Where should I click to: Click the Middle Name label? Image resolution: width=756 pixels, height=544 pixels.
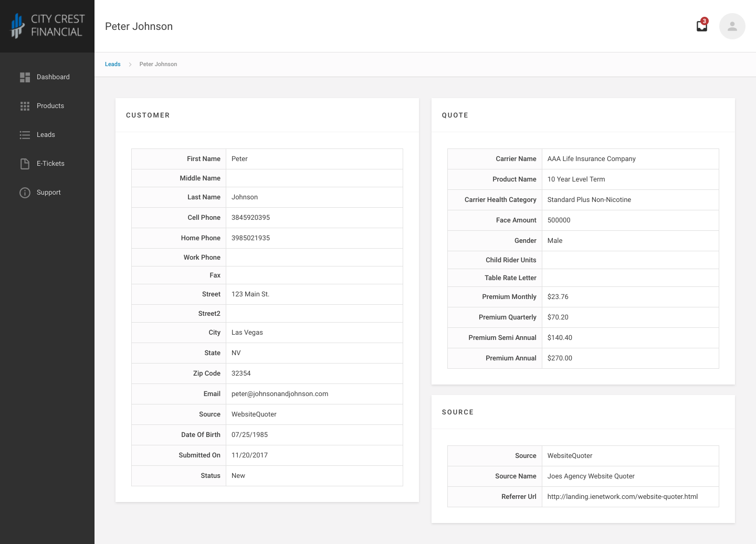pyautogui.click(x=200, y=178)
